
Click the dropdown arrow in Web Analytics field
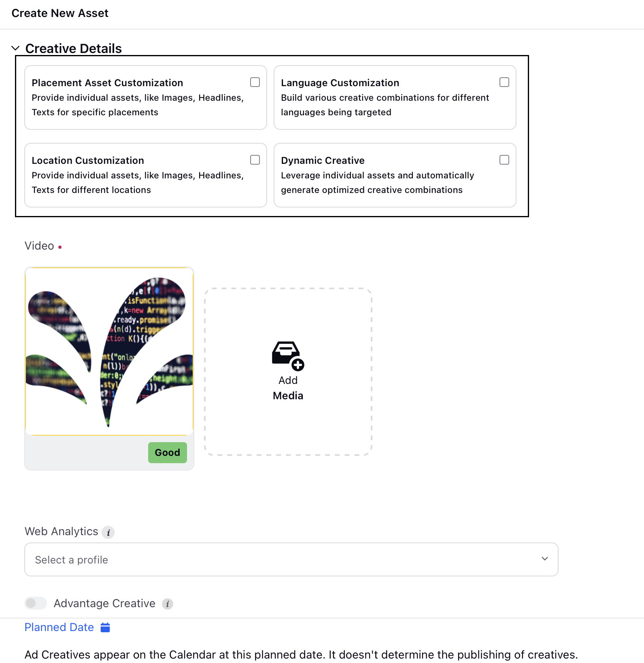545,559
